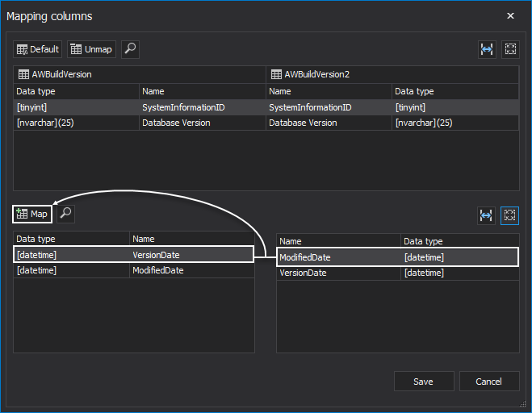This screenshot has height=413, width=532.
Task: Save the column mapping
Action: coord(423,382)
